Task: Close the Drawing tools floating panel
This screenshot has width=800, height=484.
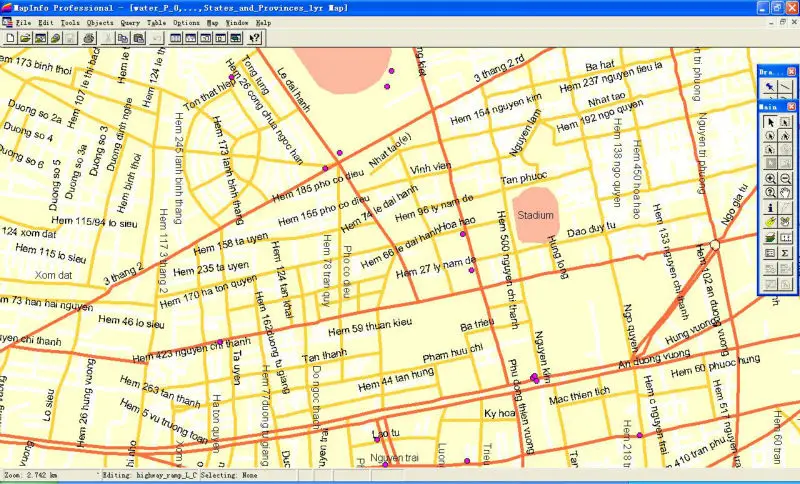Action: [791, 71]
